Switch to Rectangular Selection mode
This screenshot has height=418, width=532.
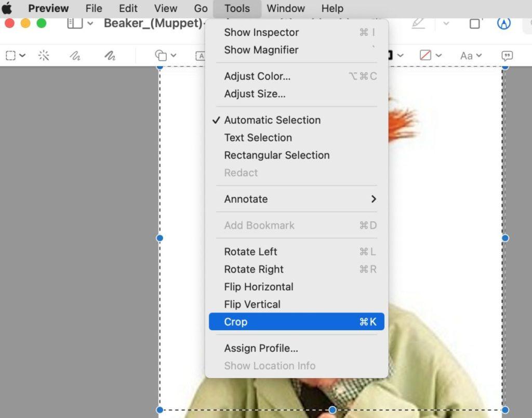point(276,155)
